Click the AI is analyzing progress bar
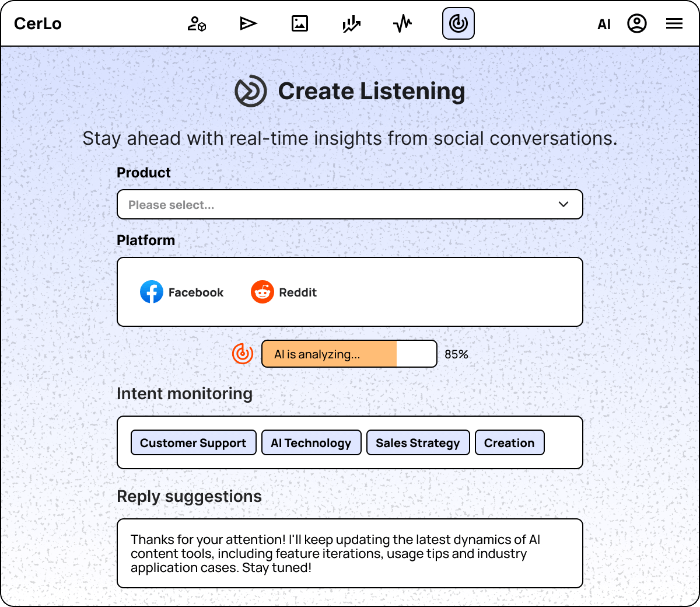This screenshot has width=700, height=607. [349, 354]
